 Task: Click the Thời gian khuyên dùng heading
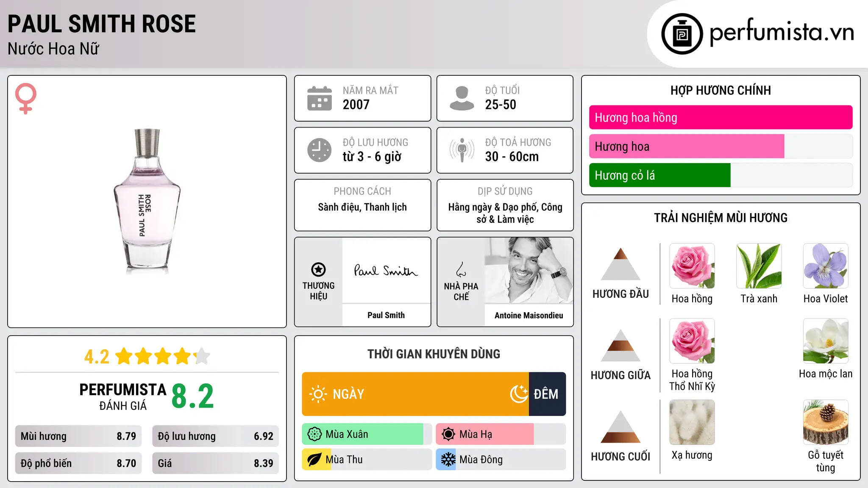coord(434,354)
